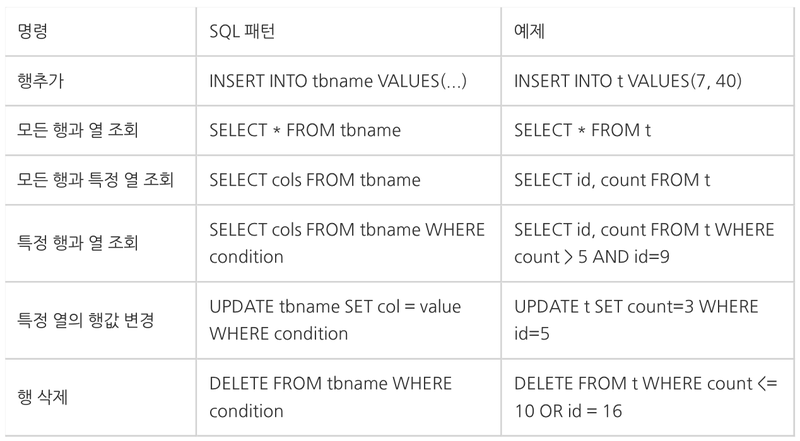This screenshot has height=441, width=800.
Task: Click SELECT id, count FROM t example
Action: point(612,180)
